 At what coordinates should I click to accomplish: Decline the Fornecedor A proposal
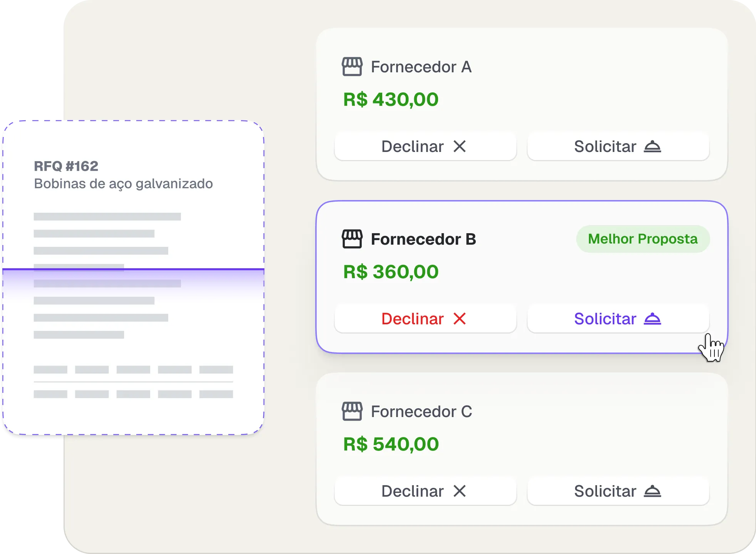(425, 147)
